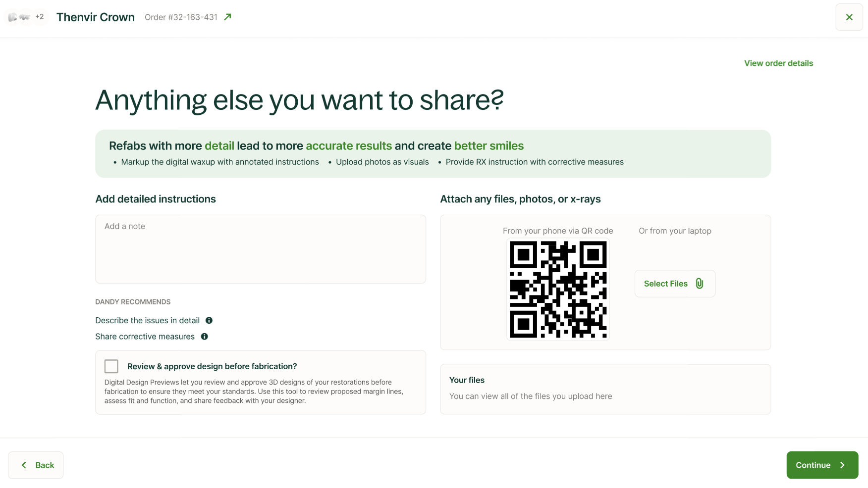
Task: Click info icon beside Share corrective measures
Action: [204, 337]
